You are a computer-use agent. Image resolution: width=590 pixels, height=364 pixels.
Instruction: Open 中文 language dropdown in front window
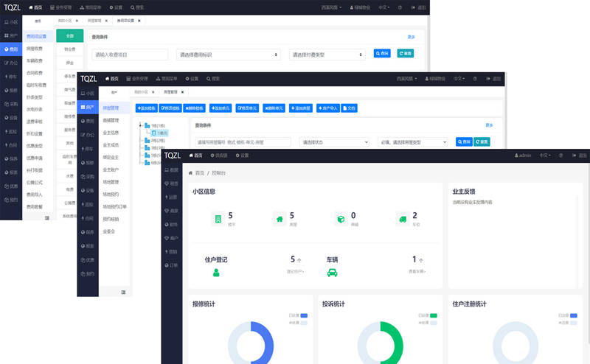pos(545,155)
